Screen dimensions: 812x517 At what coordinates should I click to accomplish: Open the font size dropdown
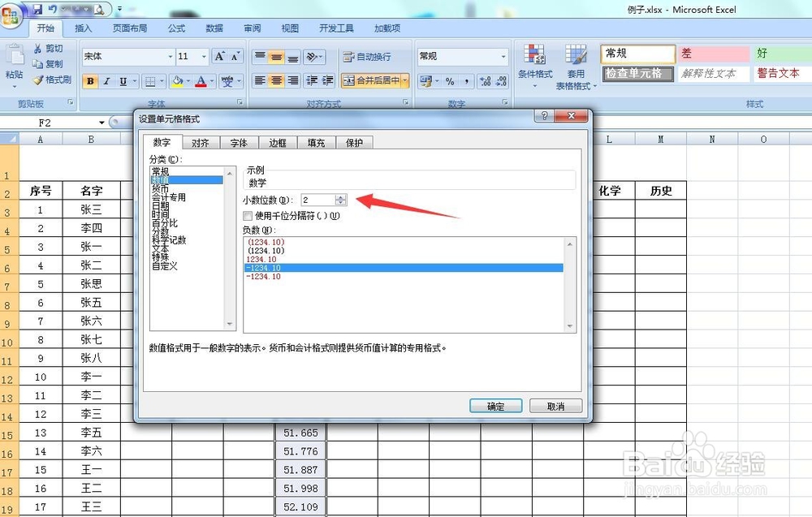[203, 55]
